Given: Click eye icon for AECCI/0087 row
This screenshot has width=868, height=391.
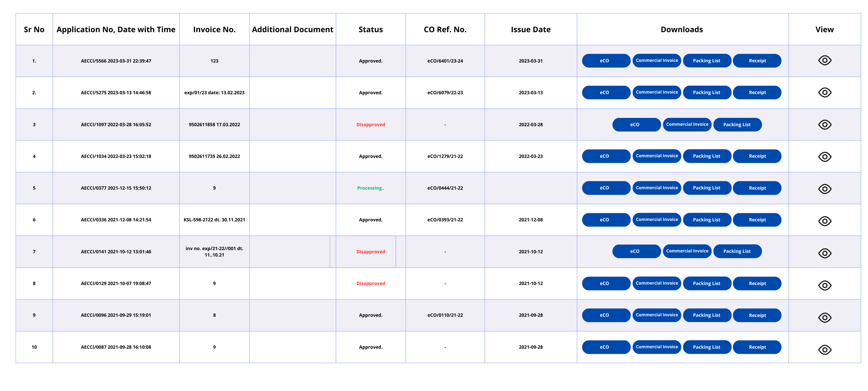Looking at the screenshot, I should (824, 349).
